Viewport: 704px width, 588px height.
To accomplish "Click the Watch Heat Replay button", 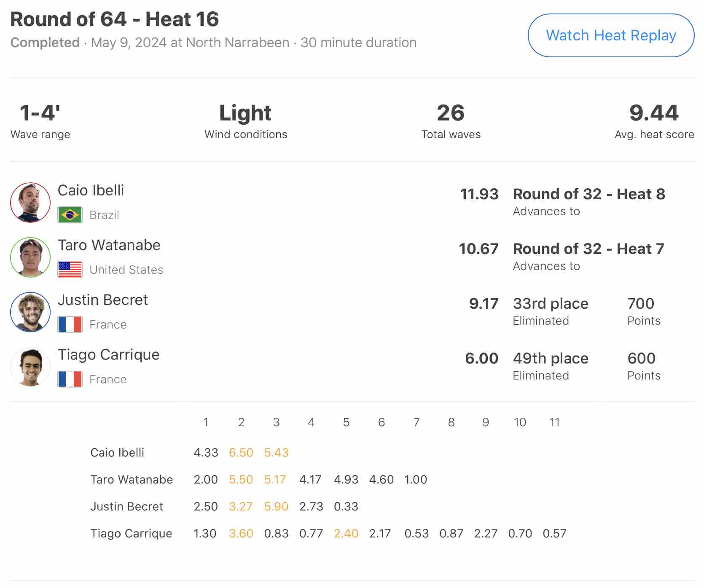I will pos(611,35).
